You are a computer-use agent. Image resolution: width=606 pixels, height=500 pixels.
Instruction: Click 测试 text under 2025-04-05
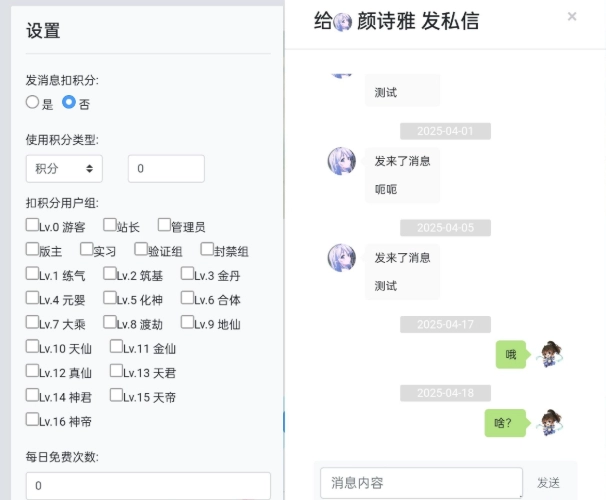(x=386, y=286)
